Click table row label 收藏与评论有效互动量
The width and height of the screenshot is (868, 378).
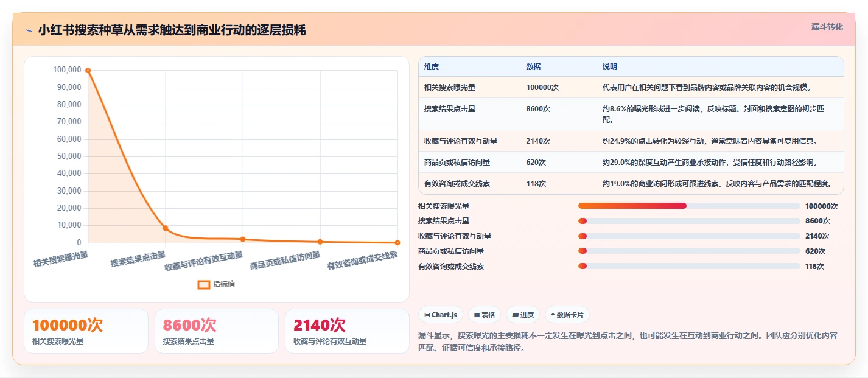point(461,141)
